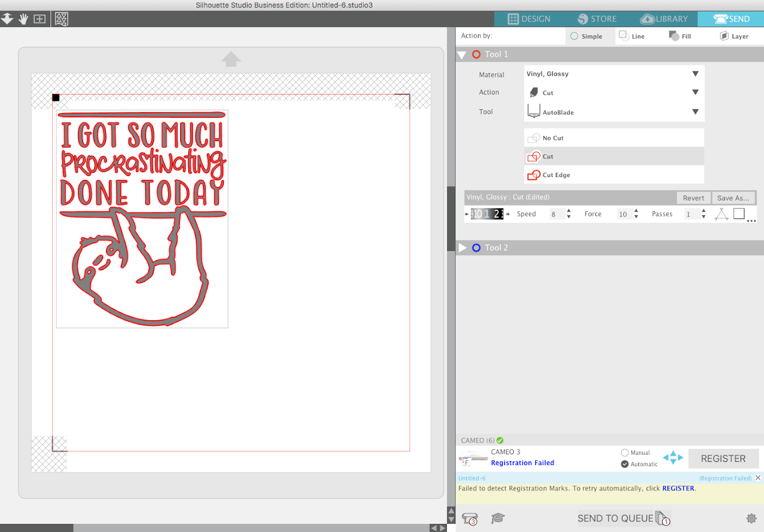The image size is (764, 532).
Task: Open the send queue icon with badge 3
Action: click(470, 519)
